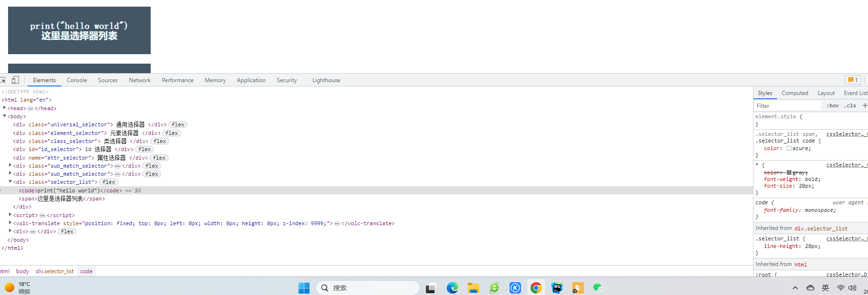Collapse the body element node

(4, 116)
